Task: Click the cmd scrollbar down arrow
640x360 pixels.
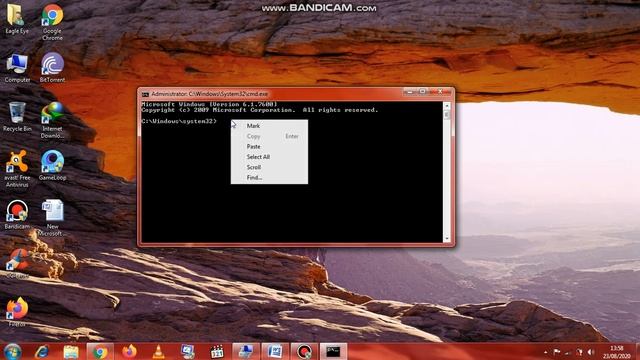Action: pyautogui.click(x=447, y=239)
